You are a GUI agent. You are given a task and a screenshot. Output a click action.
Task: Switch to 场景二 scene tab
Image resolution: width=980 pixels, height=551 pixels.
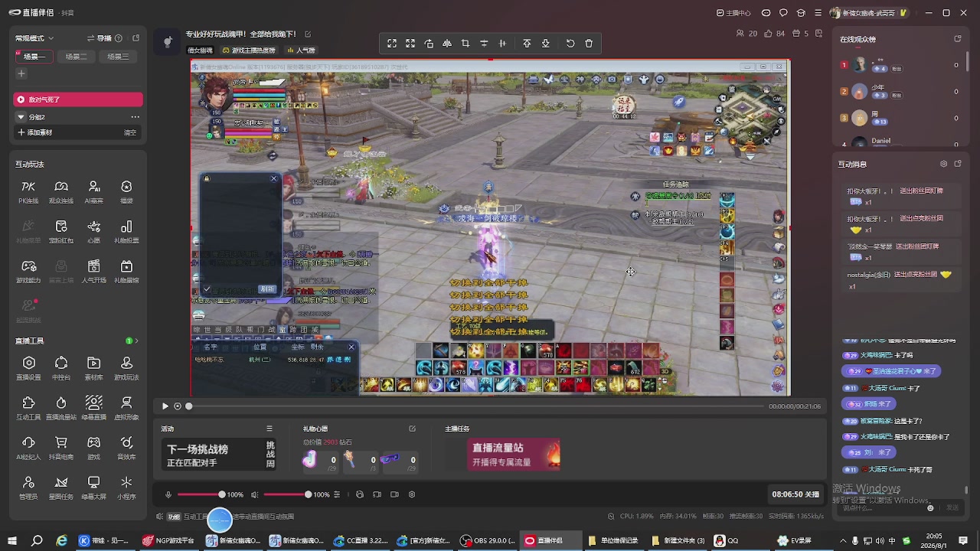[x=76, y=57]
